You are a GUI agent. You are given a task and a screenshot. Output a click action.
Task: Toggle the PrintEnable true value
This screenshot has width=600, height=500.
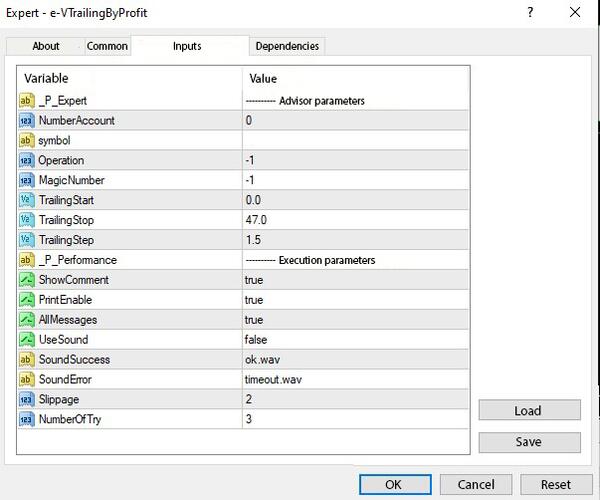355,300
